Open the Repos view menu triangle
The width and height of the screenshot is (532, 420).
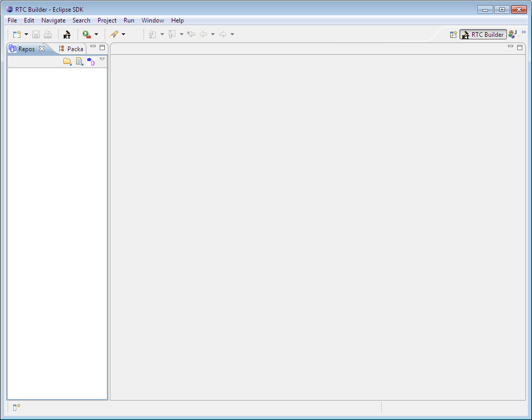point(102,59)
